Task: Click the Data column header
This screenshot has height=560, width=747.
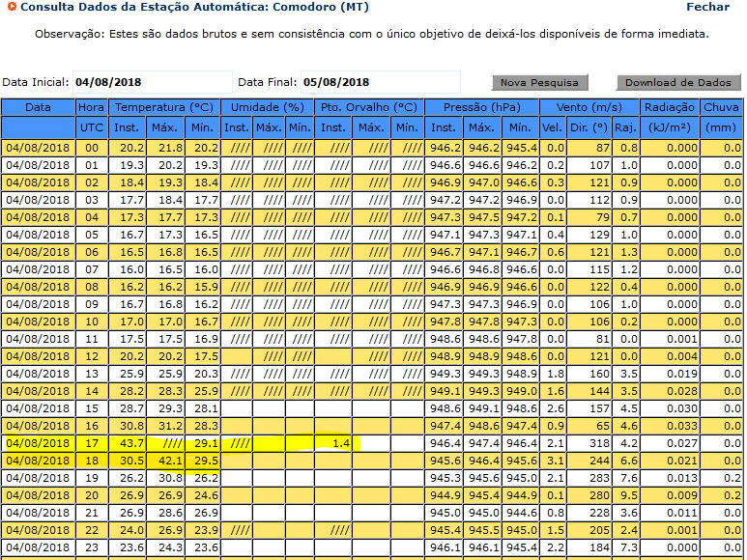Action: (x=39, y=107)
